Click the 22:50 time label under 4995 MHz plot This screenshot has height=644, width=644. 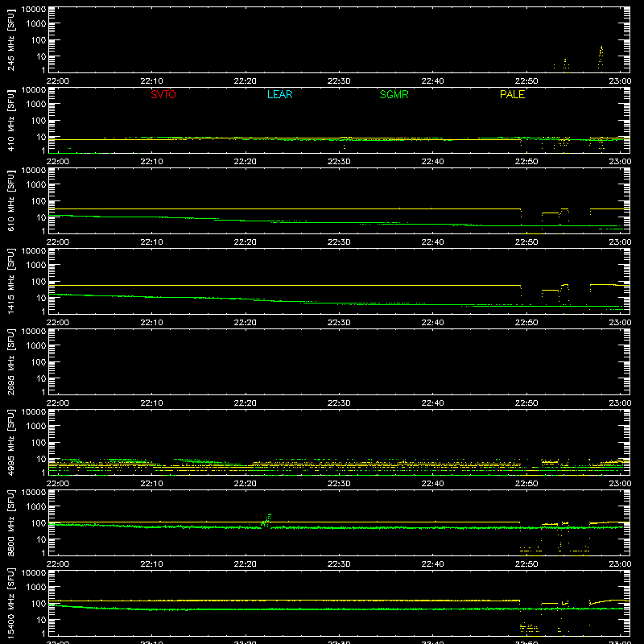point(526,484)
